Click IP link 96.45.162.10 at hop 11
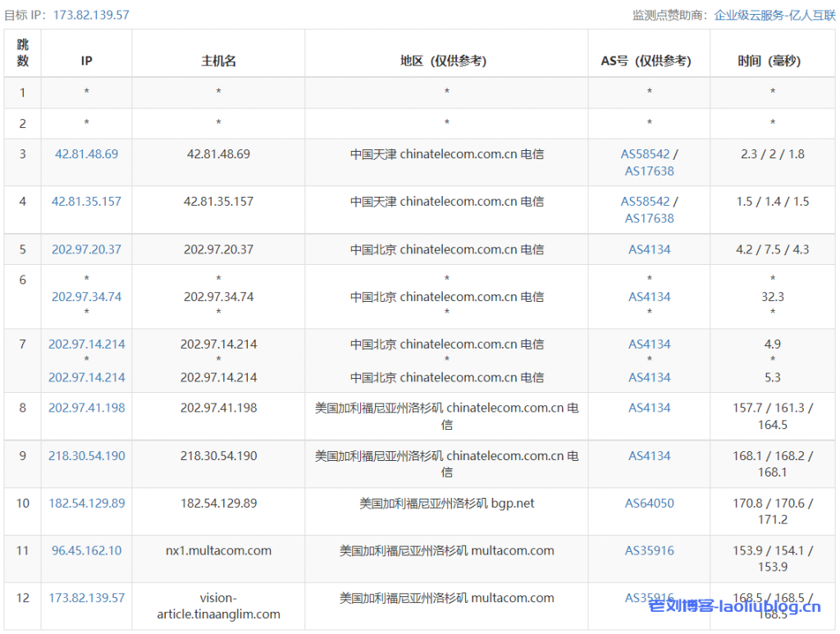 point(85,550)
